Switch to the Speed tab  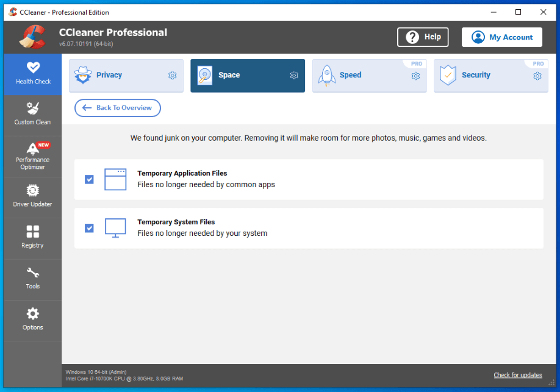[369, 76]
